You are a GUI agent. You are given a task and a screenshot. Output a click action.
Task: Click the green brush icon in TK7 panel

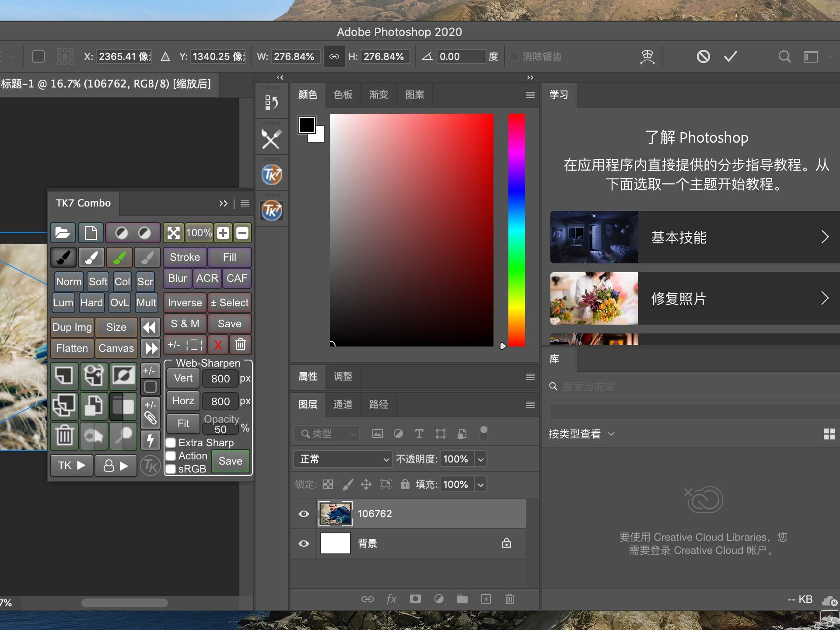[x=119, y=257]
